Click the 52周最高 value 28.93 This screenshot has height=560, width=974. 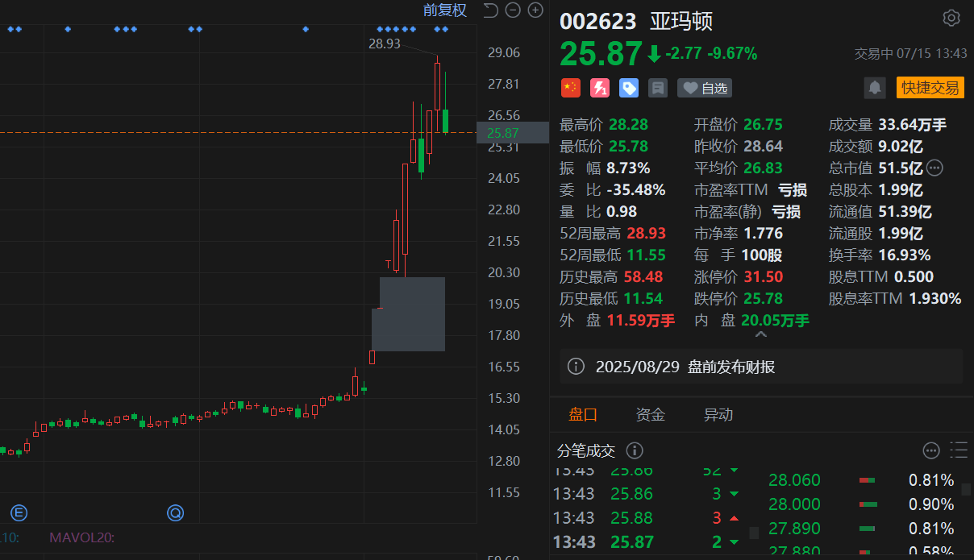[x=646, y=234]
